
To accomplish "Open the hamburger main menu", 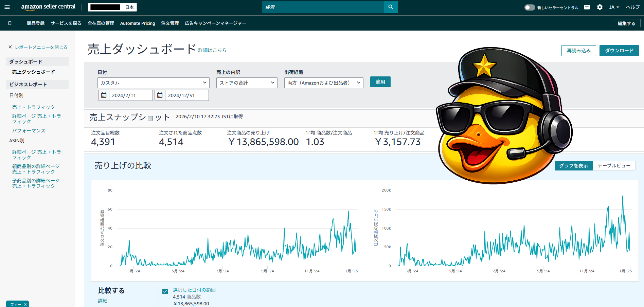I will tap(7, 7).
